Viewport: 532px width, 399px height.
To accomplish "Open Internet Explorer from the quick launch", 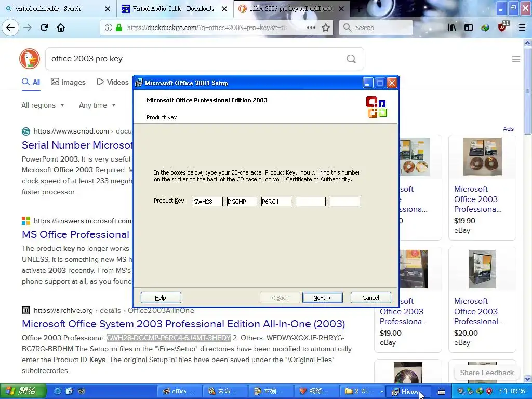I will (58, 391).
